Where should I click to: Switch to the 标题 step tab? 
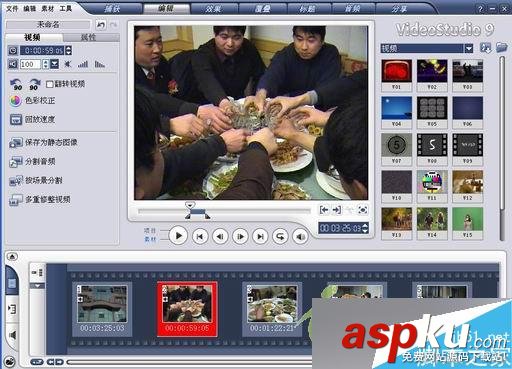[307, 8]
